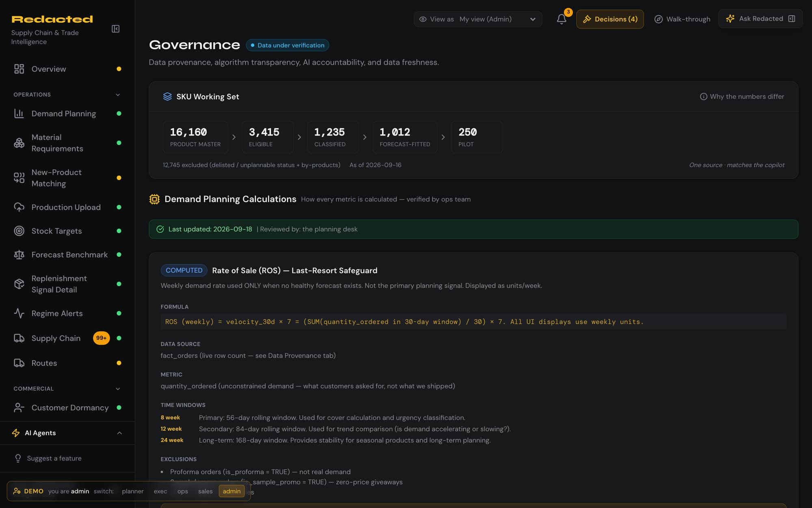Expand the AI Agents section
The height and width of the screenshot is (508, 812).
pyautogui.click(x=67, y=433)
